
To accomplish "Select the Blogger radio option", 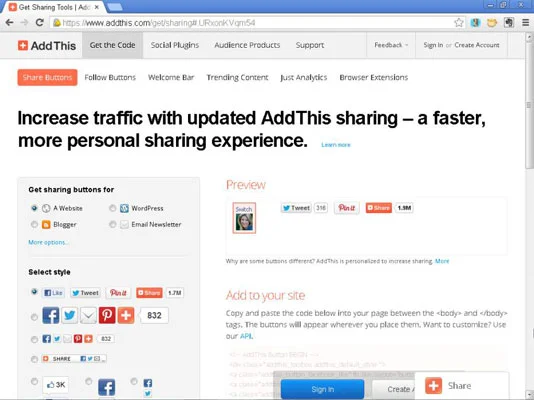I will 34,224.
